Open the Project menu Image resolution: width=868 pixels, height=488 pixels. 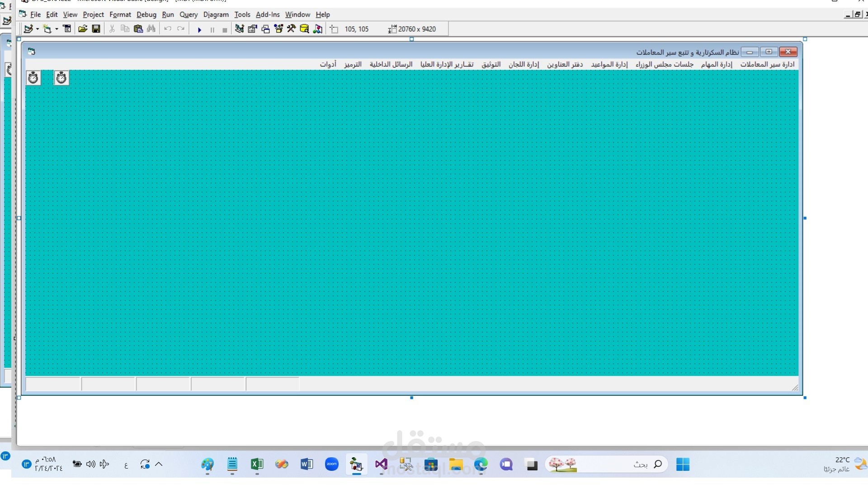94,14
